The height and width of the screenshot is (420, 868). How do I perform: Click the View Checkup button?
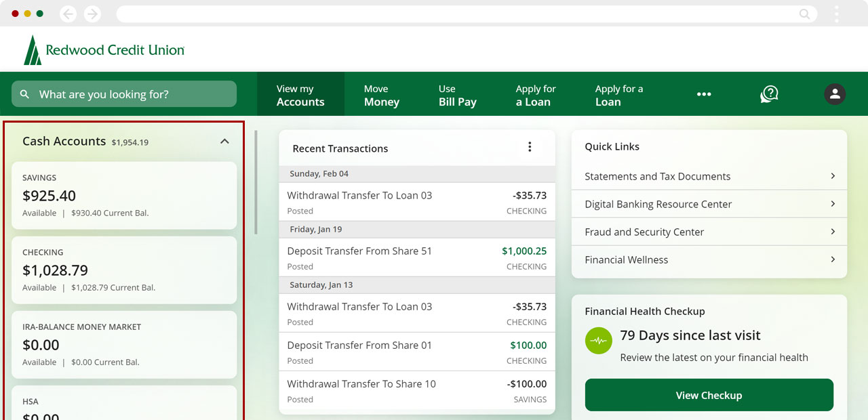tap(709, 395)
